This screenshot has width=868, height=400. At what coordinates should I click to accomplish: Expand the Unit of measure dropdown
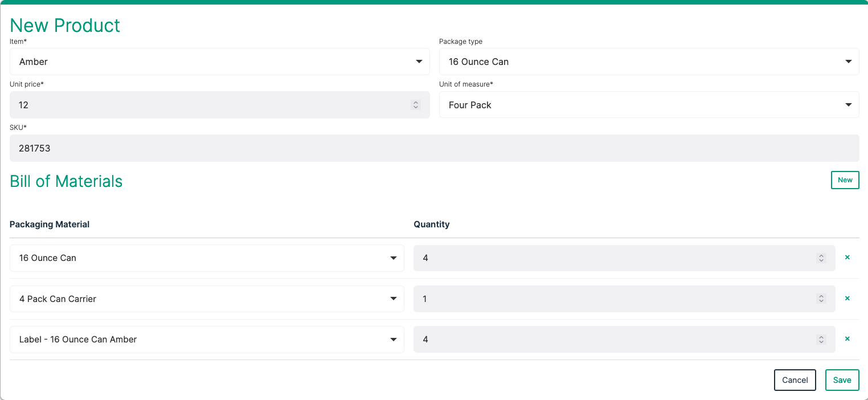coord(649,105)
